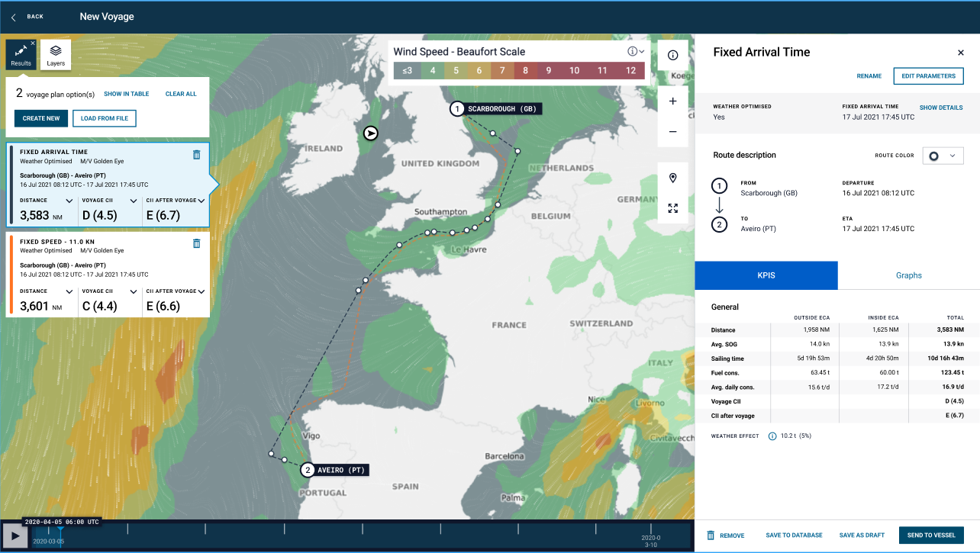The height and width of the screenshot is (553, 980).
Task: Play the weather timeline animation
Action: (x=14, y=535)
